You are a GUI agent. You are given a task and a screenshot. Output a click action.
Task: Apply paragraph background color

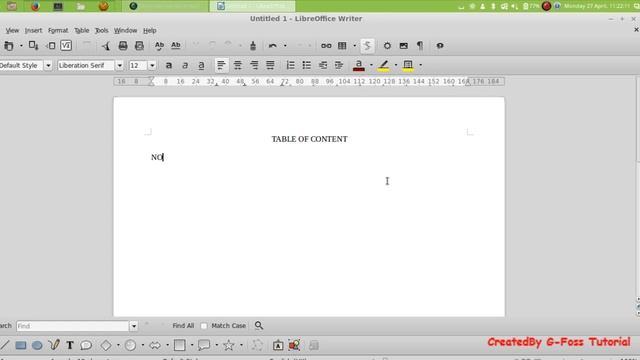click(x=408, y=65)
